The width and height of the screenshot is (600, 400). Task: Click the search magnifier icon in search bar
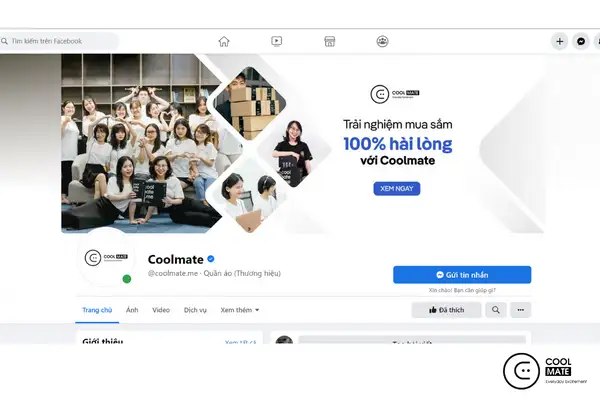click(4, 41)
